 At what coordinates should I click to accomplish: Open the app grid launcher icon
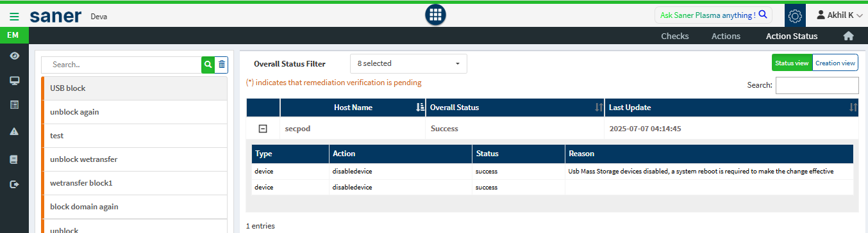(x=435, y=15)
